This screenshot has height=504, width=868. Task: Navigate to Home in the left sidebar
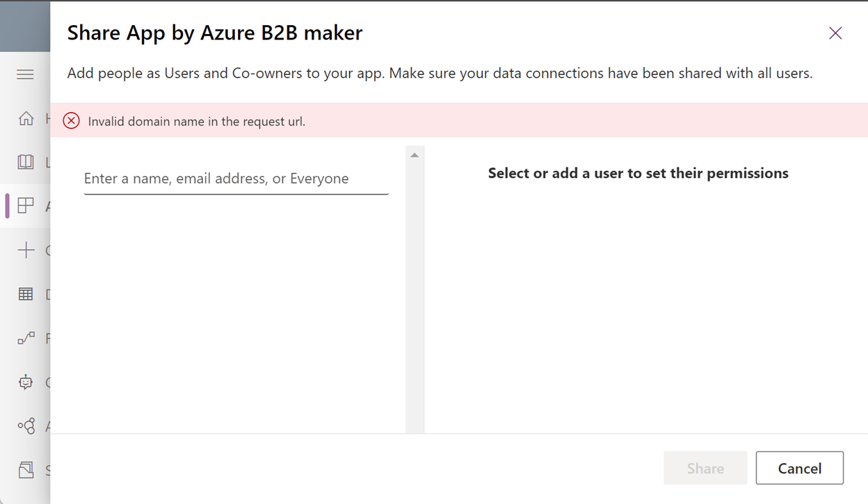coord(26,118)
